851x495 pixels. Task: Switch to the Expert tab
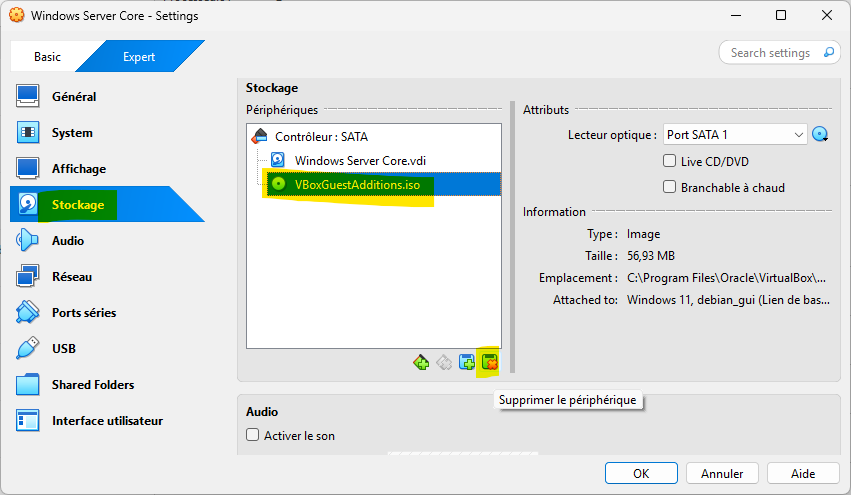(139, 56)
